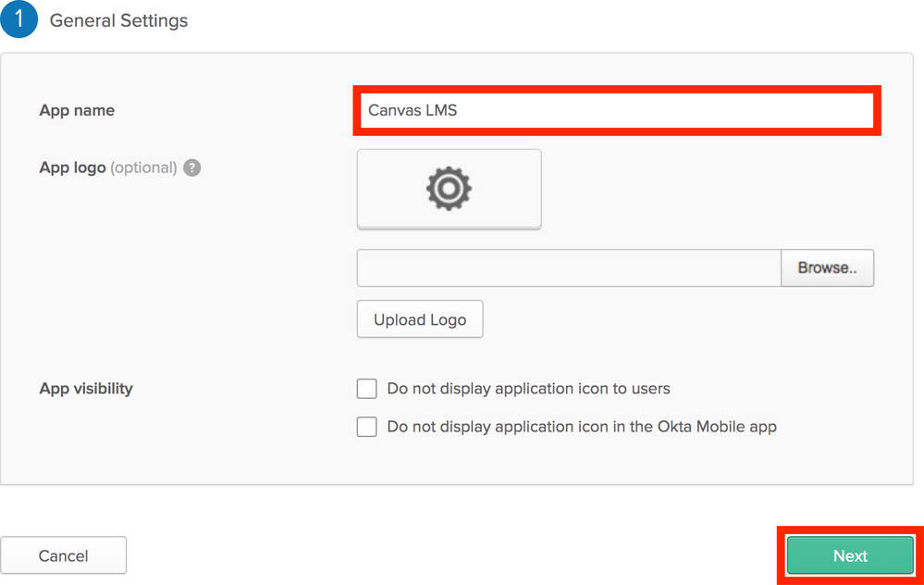This screenshot has height=585, width=924.
Task: Proceed with the green Next button
Action: click(x=850, y=555)
